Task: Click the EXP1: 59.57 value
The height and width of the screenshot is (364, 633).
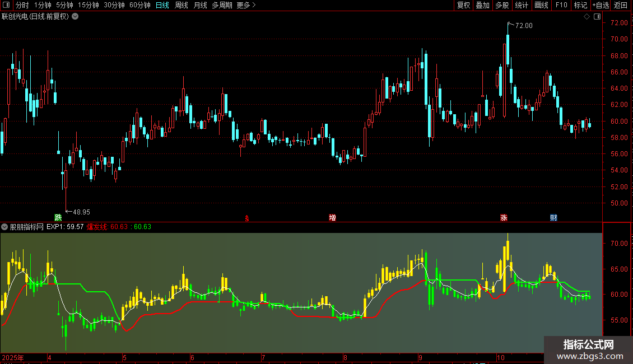Action: pyautogui.click(x=65, y=227)
